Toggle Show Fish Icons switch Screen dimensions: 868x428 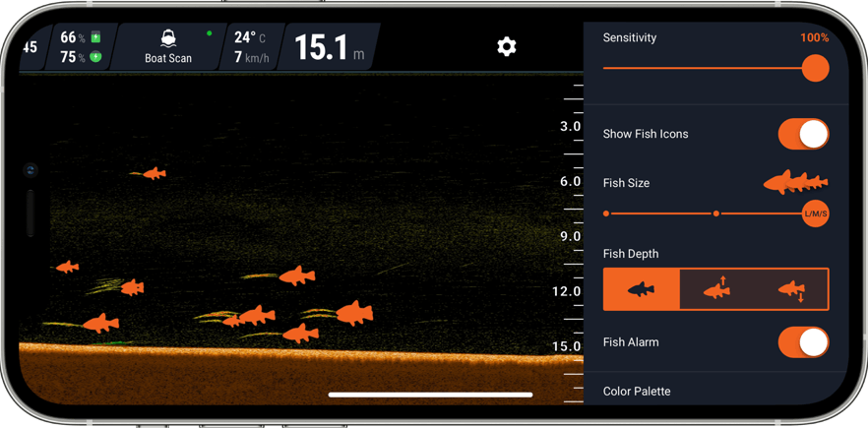pos(803,134)
